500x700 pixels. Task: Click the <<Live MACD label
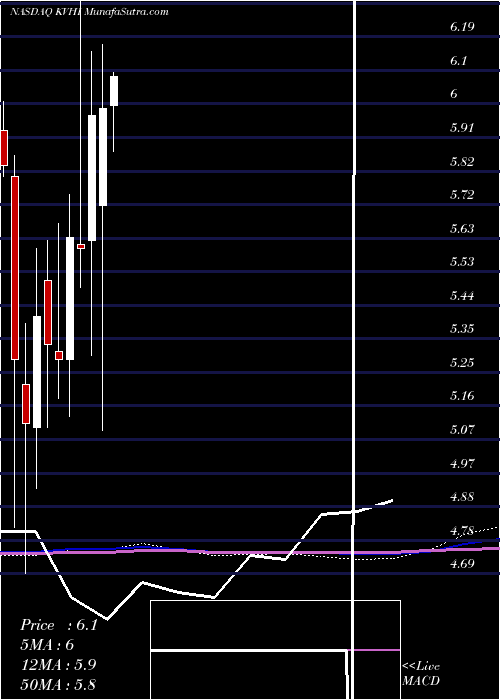click(x=421, y=674)
